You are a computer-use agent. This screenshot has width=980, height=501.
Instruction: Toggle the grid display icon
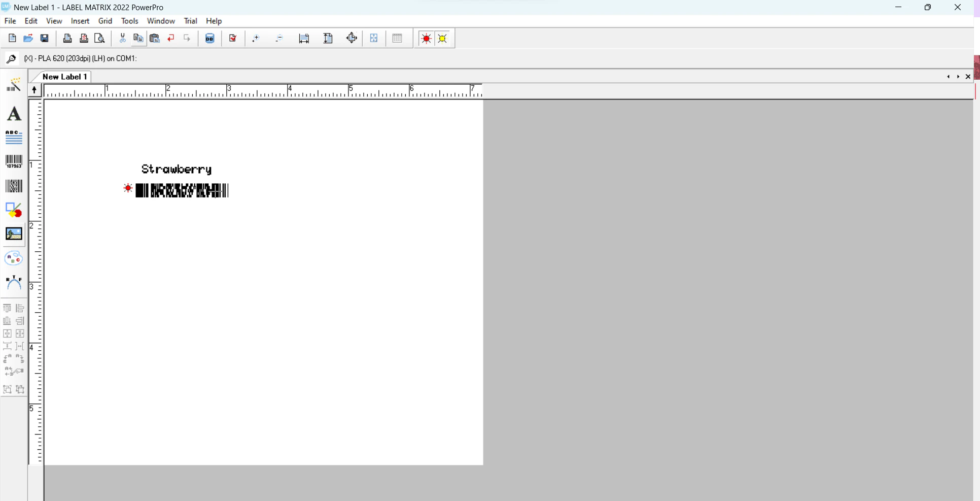[x=398, y=38]
